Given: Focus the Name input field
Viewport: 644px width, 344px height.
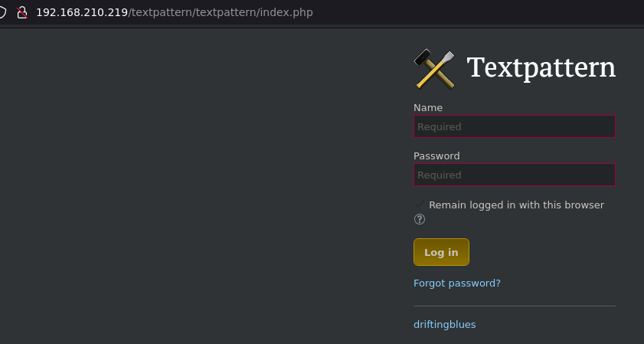Looking at the screenshot, I should (x=514, y=126).
